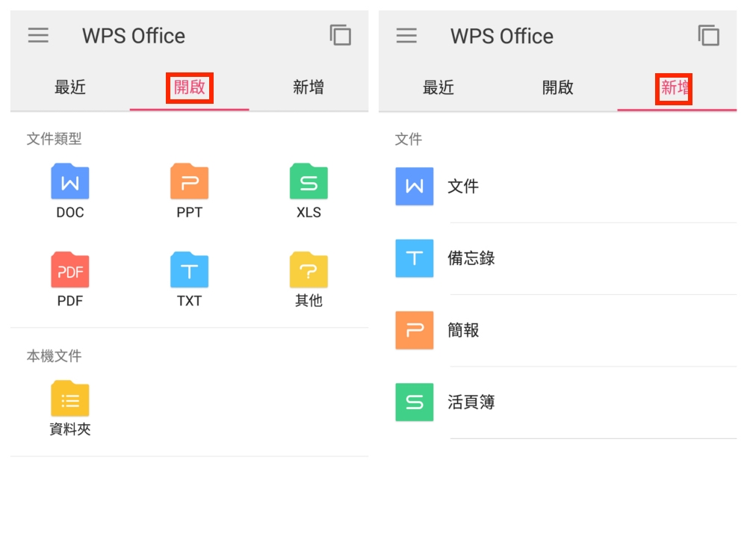Open hamburger menu in left WPS Office screen
This screenshot has width=747, height=560.
(38, 36)
